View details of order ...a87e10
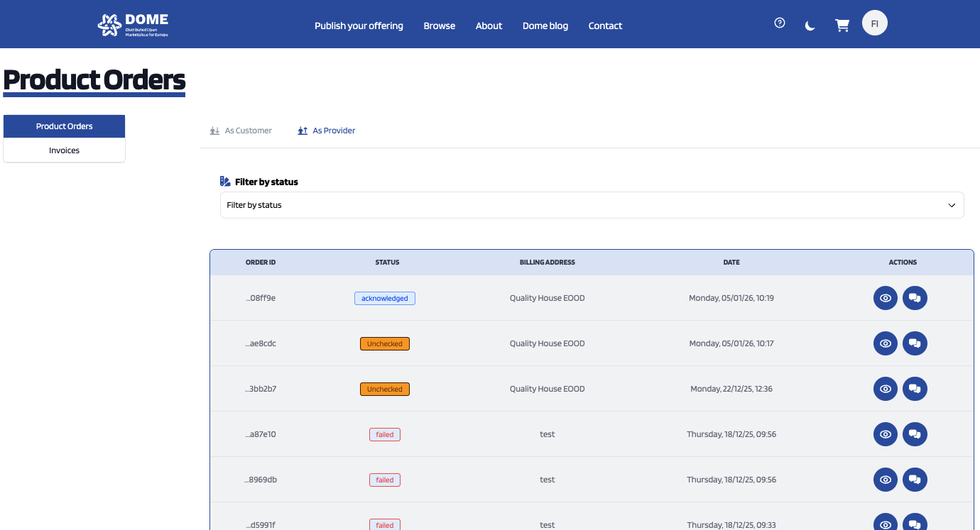The height and width of the screenshot is (530, 980). (885, 434)
